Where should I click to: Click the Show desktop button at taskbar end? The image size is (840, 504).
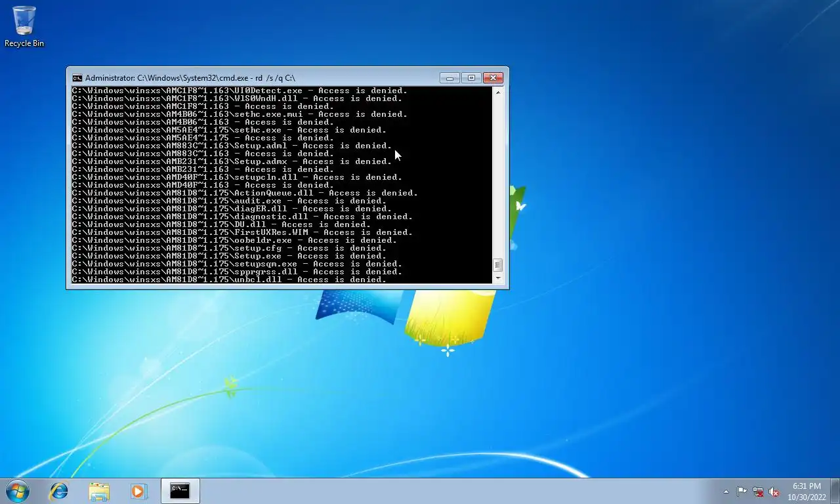click(835, 492)
